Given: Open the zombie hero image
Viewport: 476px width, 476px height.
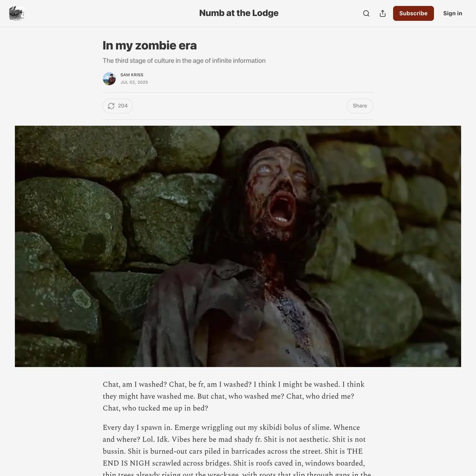Looking at the screenshot, I should (x=238, y=246).
